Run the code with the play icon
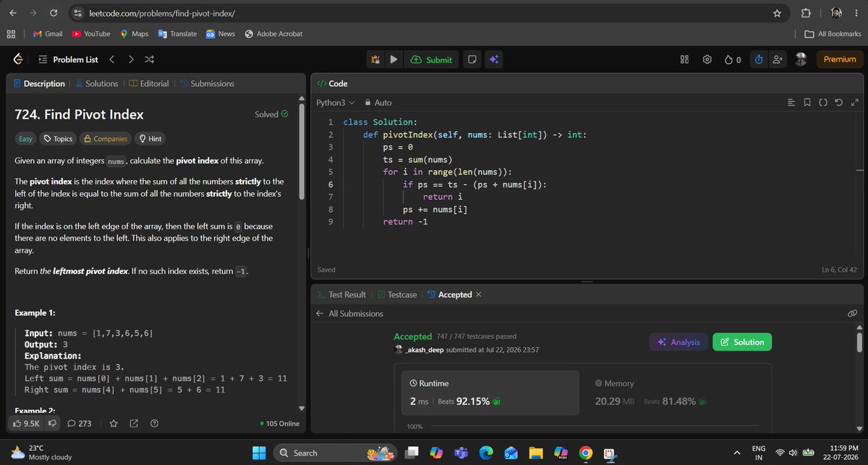The image size is (868, 465). click(x=393, y=60)
